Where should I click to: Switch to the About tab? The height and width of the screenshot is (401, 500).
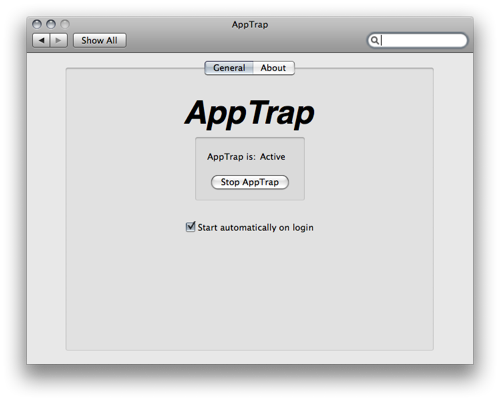(273, 68)
